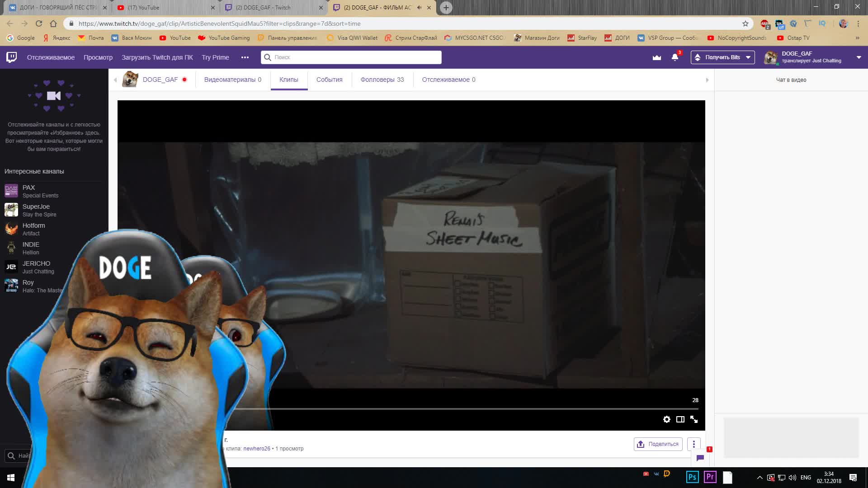
Task: Open the DOGE_GAF channel avatar in tab bar
Action: 130,79
